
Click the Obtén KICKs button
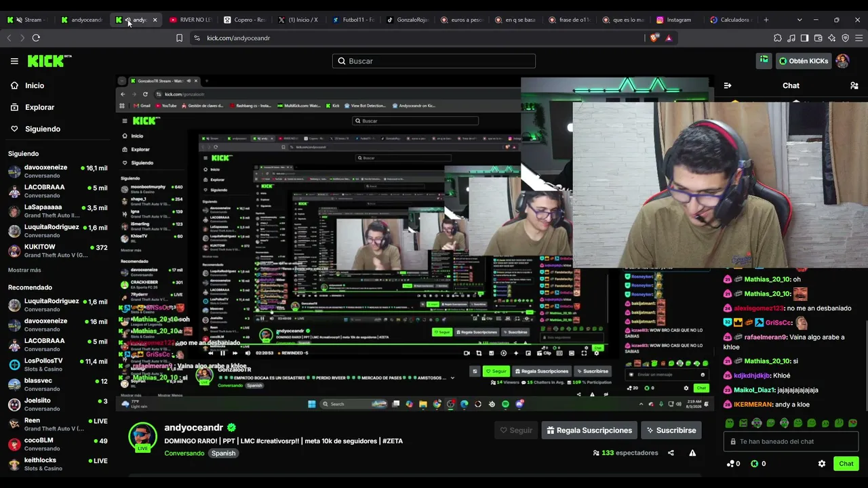tap(804, 61)
